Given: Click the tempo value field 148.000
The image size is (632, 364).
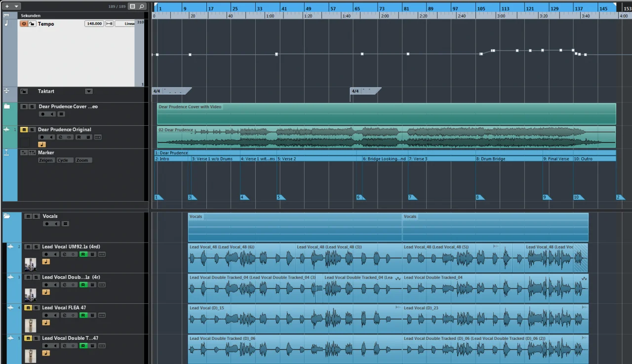Looking at the screenshot, I should pyautogui.click(x=94, y=24).
